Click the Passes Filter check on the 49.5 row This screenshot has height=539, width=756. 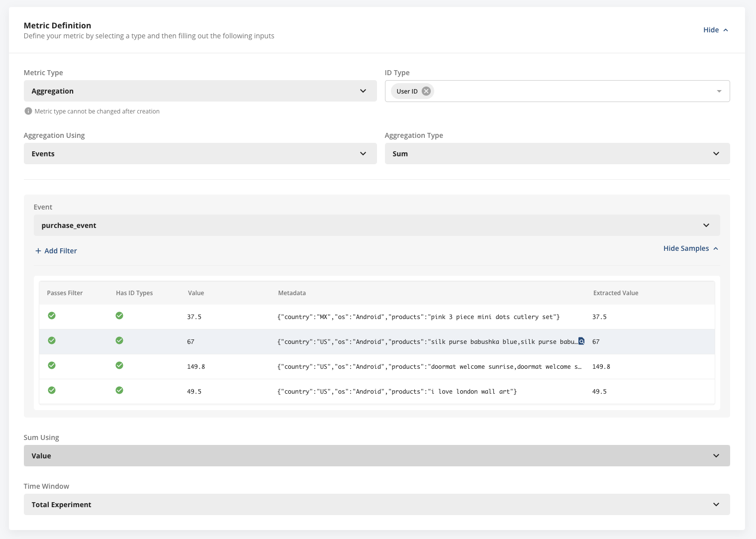[x=52, y=390]
